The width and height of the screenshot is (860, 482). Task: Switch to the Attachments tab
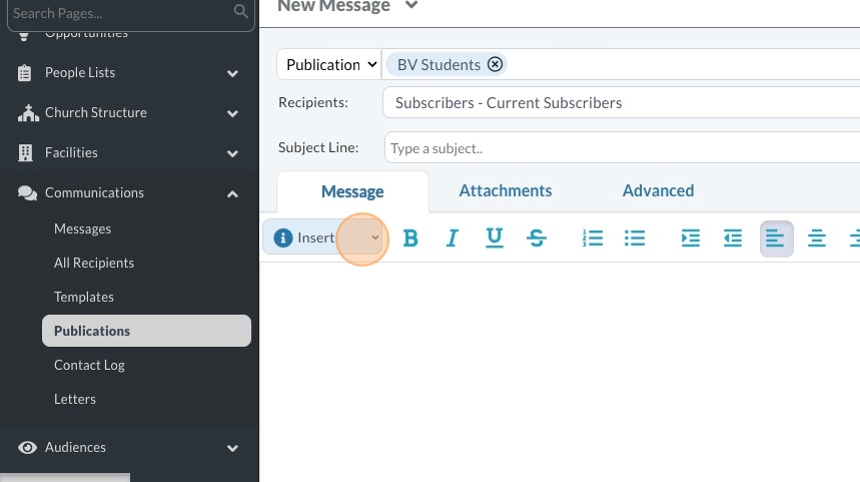click(x=505, y=190)
